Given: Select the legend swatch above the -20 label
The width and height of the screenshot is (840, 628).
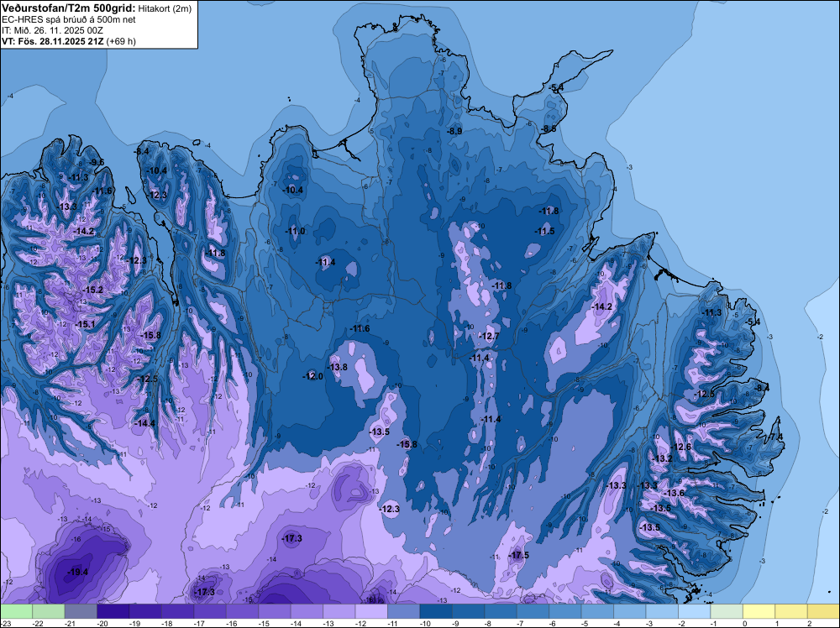Looking at the screenshot, I should click(x=113, y=611).
